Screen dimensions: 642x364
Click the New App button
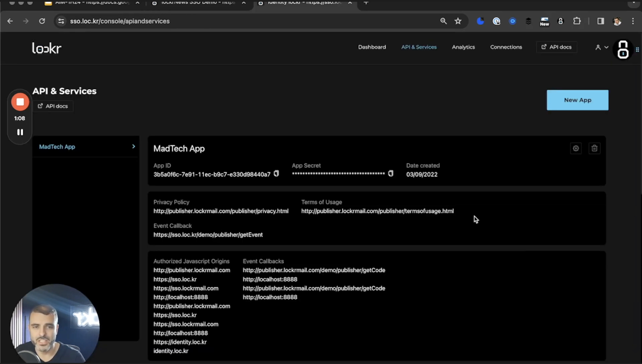(x=577, y=100)
